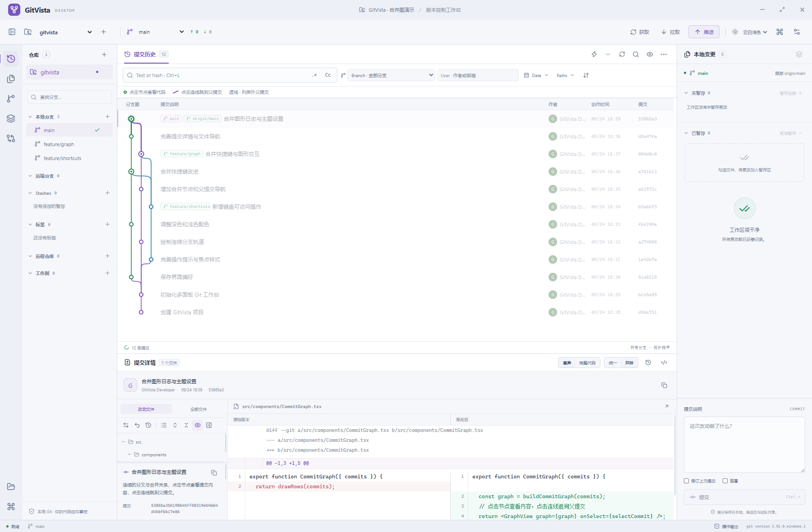The width and height of the screenshot is (812, 532).
Task: Toggle the eye visibility icon in history toolbar
Action: point(650,54)
